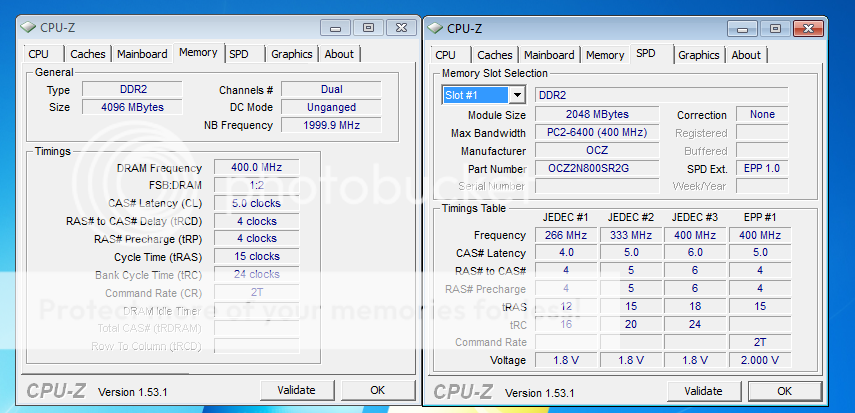Open the Slot #1 dropdown arrow
The height and width of the screenshot is (413, 855).
click(x=516, y=95)
